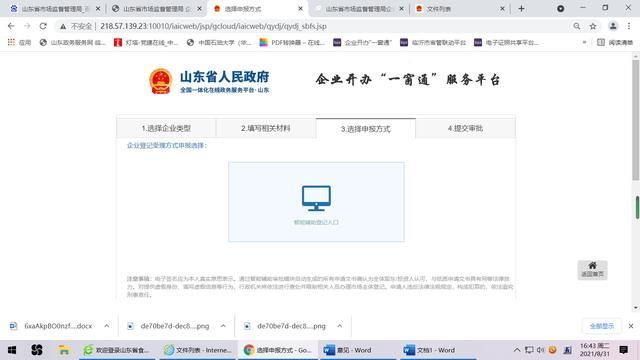Click the input method tray icon
640x360 pixels.
(567, 350)
